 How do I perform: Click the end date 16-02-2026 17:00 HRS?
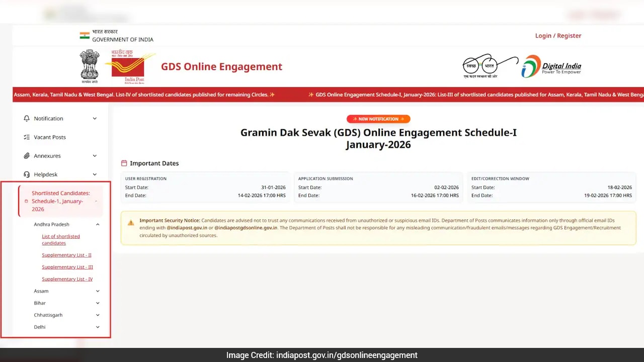(435, 196)
